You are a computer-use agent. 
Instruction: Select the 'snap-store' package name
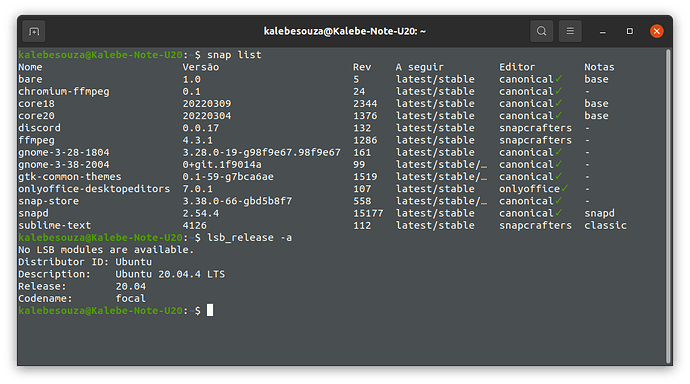[48, 201]
